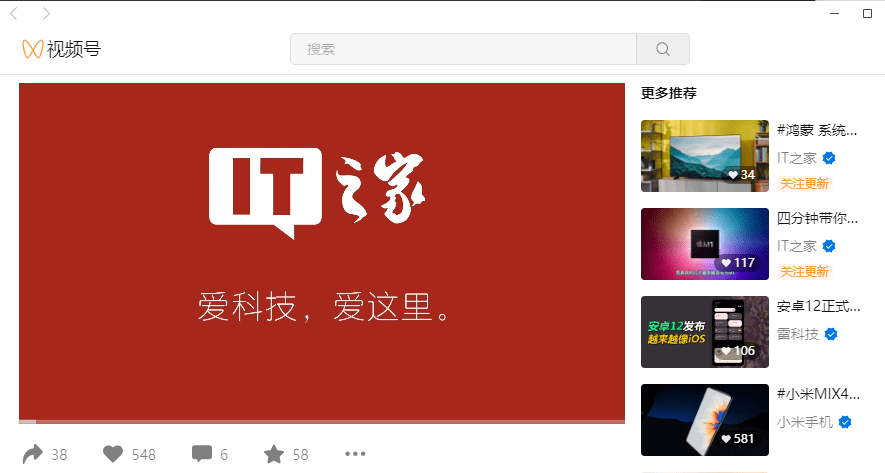This screenshot has width=885, height=473.
Task: Open the M1 chip video thumbnail
Action: click(705, 244)
